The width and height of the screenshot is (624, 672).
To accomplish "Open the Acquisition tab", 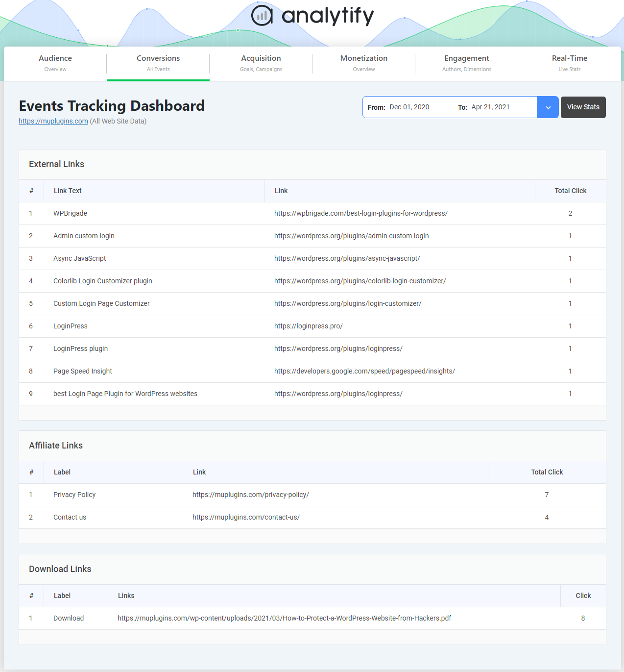I will (261, 63).
